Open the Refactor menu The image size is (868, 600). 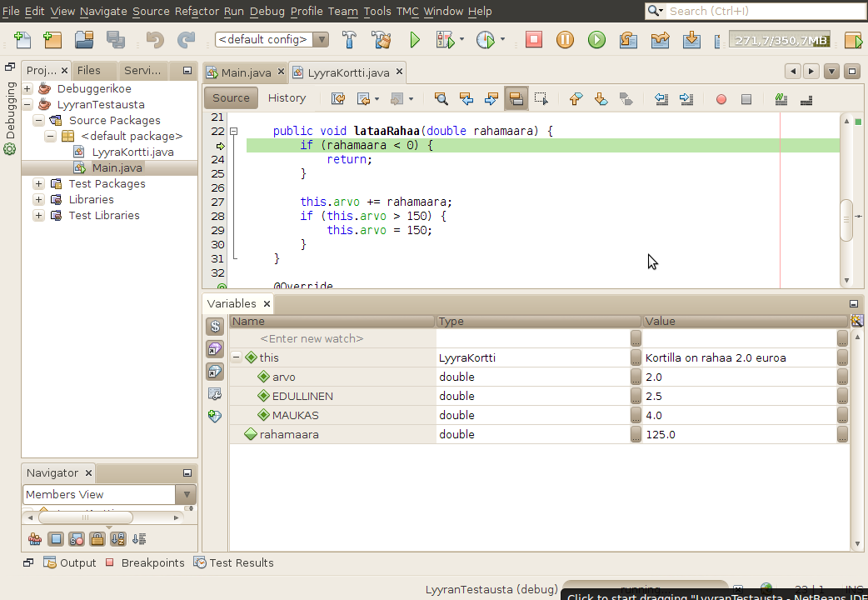pos(197,11)
